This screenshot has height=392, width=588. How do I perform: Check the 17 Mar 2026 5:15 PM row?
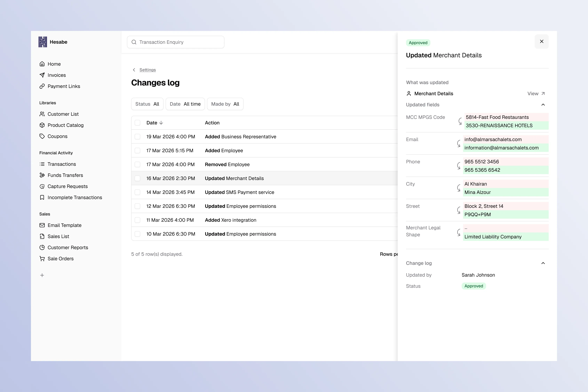point(137,150)
